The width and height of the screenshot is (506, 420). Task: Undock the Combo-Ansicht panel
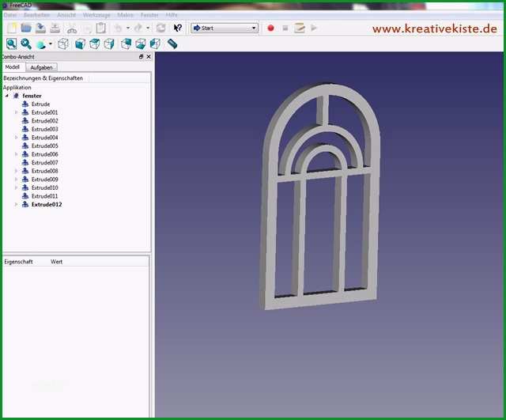(141, 57)
